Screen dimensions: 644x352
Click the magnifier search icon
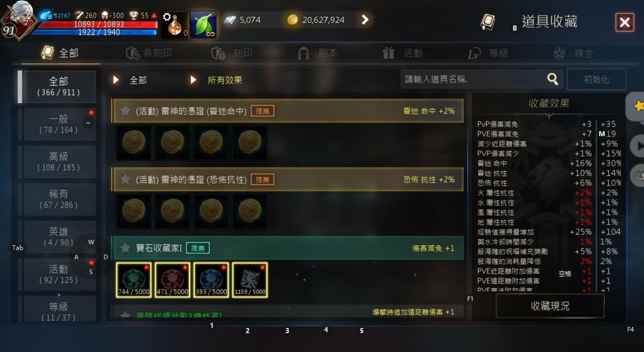tap(553, 79)
